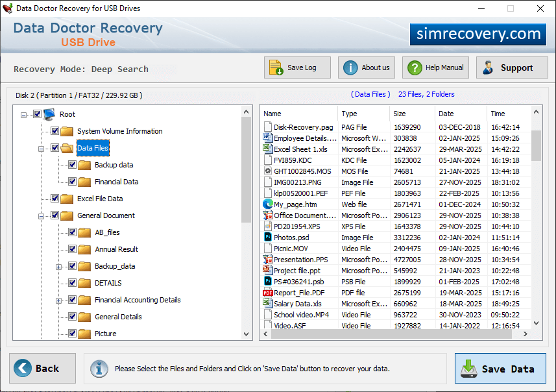Viewport: 556px width, 392px height.
Task: Click the folder tree scroll up arrow
Action: (247, 112)
